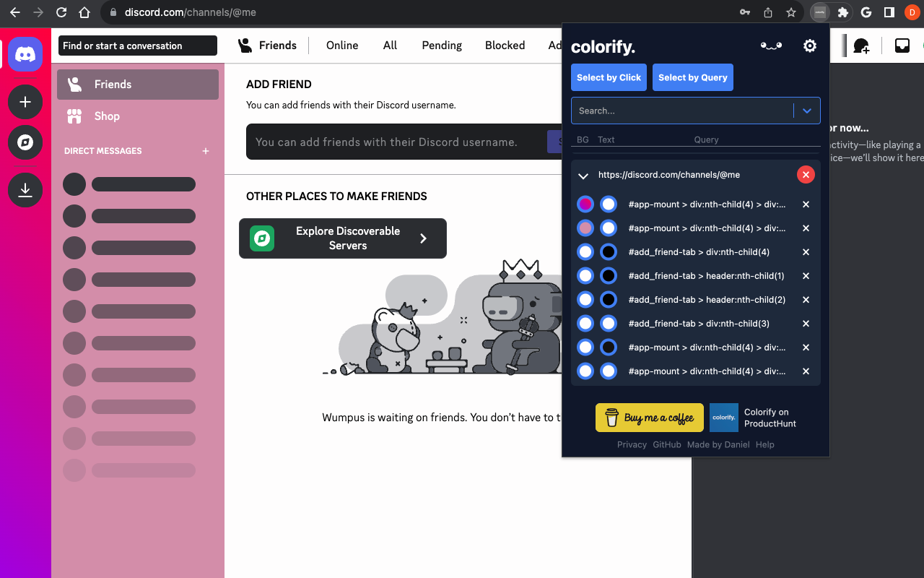Open the magenta BG color swatch
Image resolution: width=924 pixels, height=578 pixels.
tap(585, 204)
